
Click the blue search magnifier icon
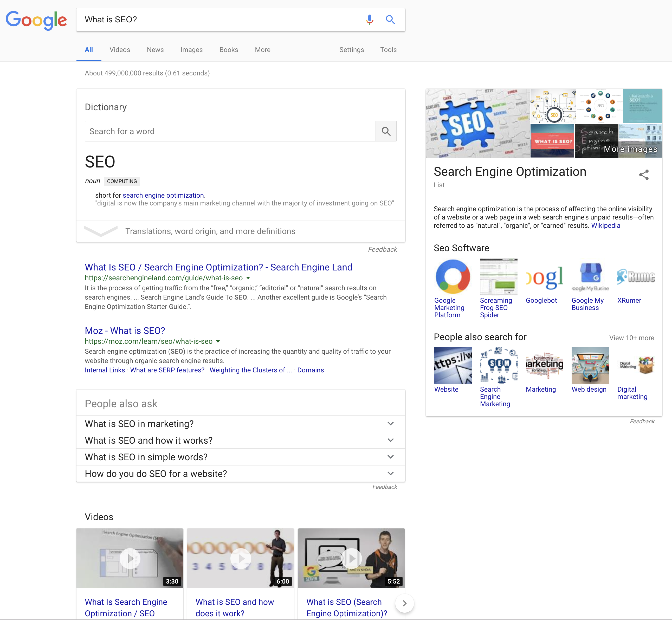pos(390,20)
